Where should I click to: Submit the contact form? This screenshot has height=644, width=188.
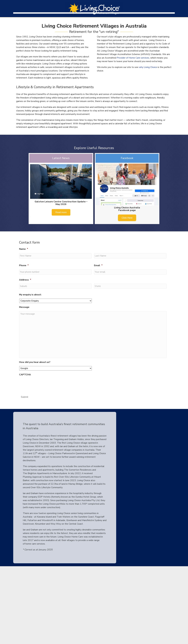click(x=25, y=397)
